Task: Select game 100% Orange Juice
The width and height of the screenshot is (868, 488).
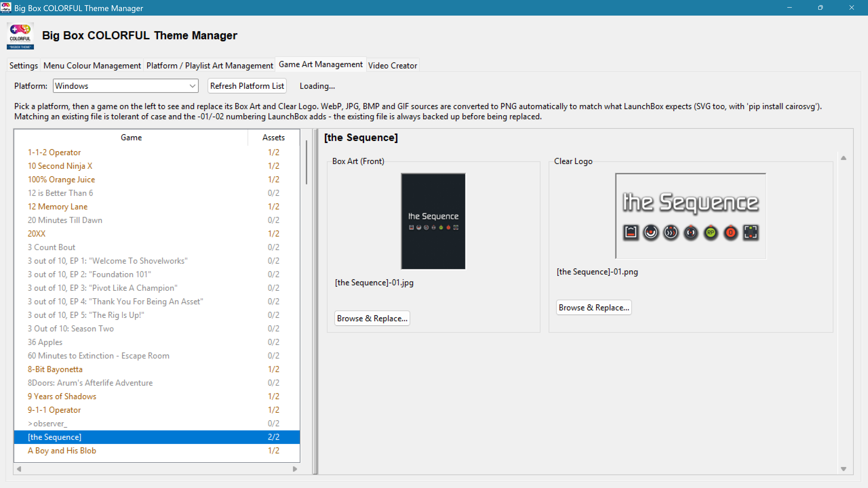Action: pos(157,180)
